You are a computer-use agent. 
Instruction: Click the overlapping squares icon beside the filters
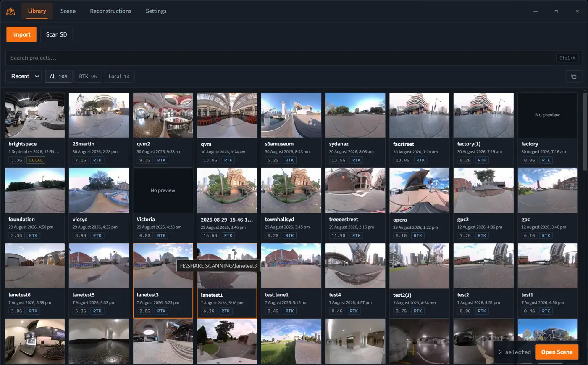574,76
